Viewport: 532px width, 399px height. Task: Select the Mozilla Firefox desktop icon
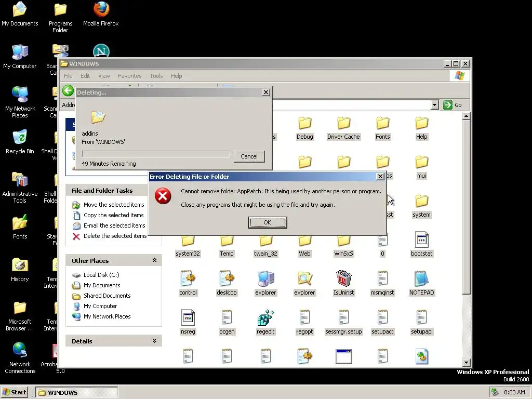[x=101, y=14]
